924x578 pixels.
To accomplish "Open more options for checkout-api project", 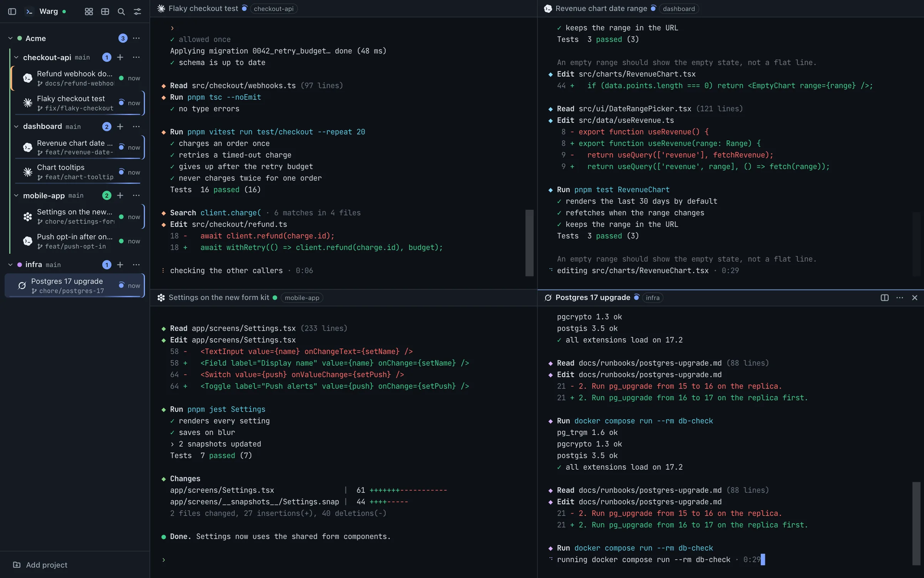I will [x=136, y=57].
